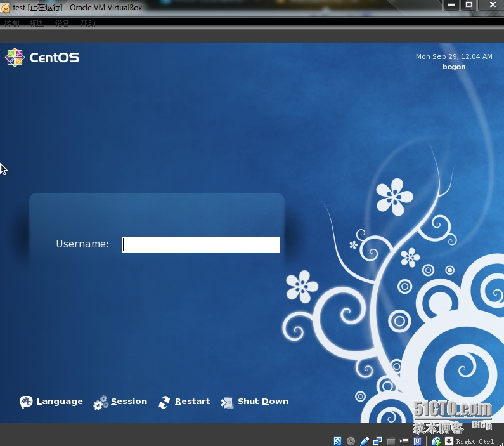Open the 控制 menu
Screen dimensions: 504x446
coord(11,23)
